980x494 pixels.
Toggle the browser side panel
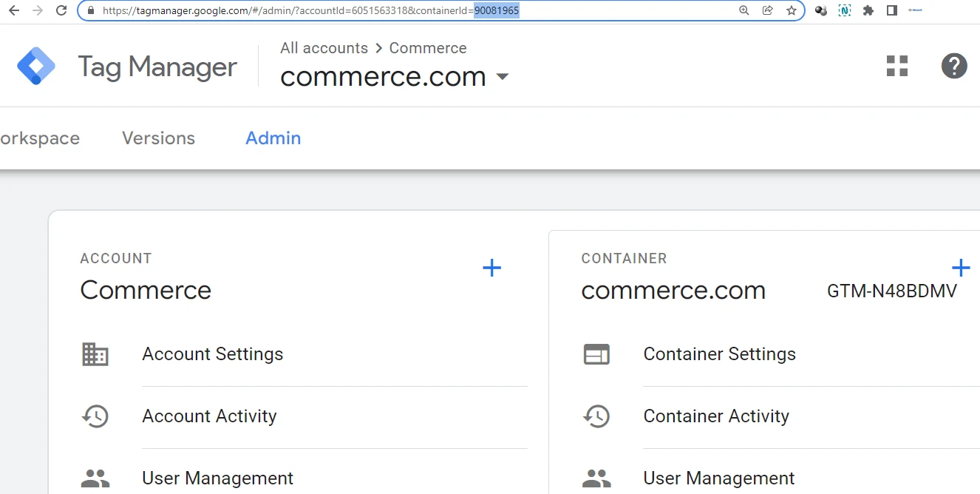(x=892, y=10)
